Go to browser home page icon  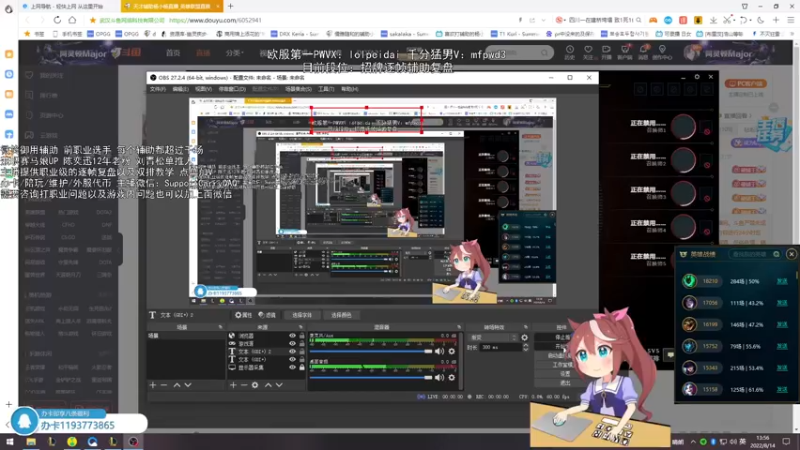coord(72,20)
